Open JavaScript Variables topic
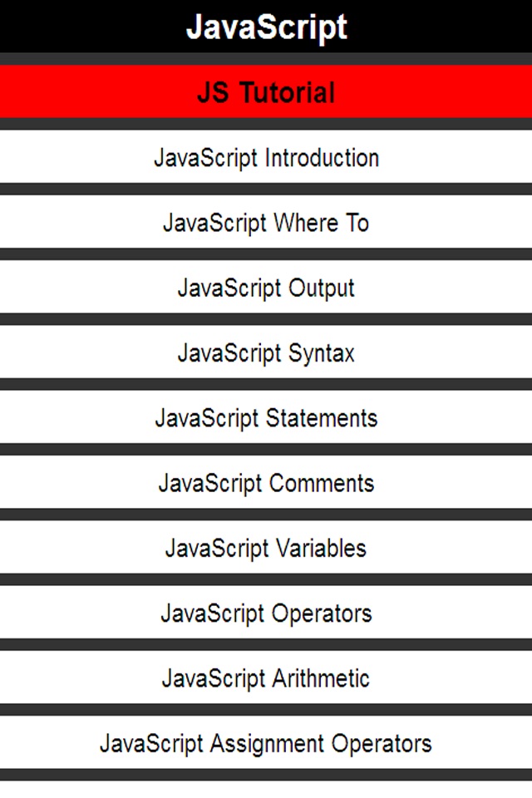 tap(266, 548)
